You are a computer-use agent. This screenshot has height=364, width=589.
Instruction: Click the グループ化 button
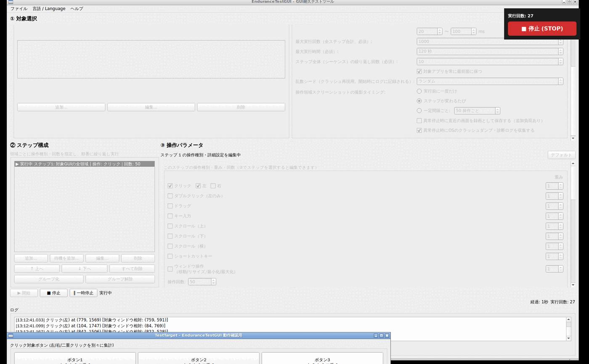[x=49, y=279]
